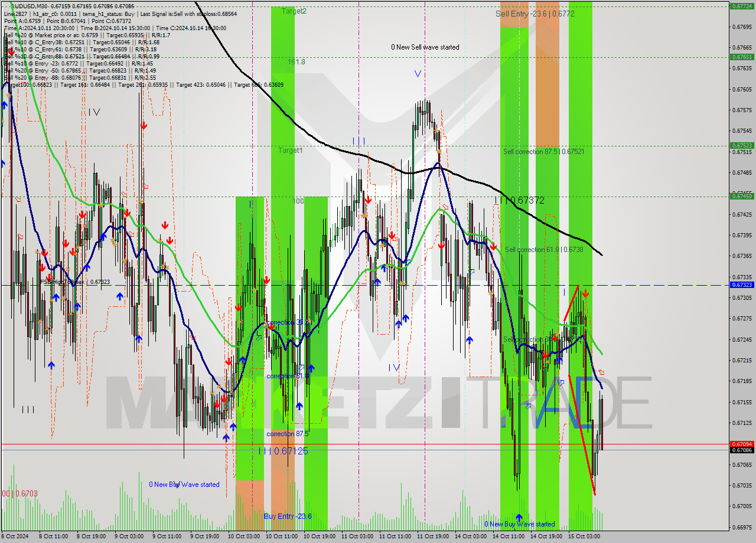The width and height of the screenshot is (756, 543).
Task: Click the '14 Oct 11:00' time label
Action: (508, 537)
